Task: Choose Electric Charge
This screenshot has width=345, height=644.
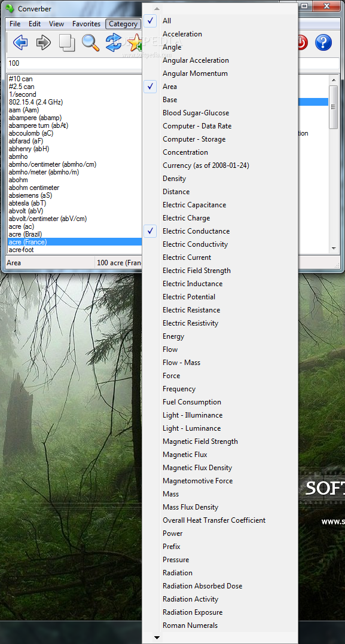Action: [x=220, y=218]
